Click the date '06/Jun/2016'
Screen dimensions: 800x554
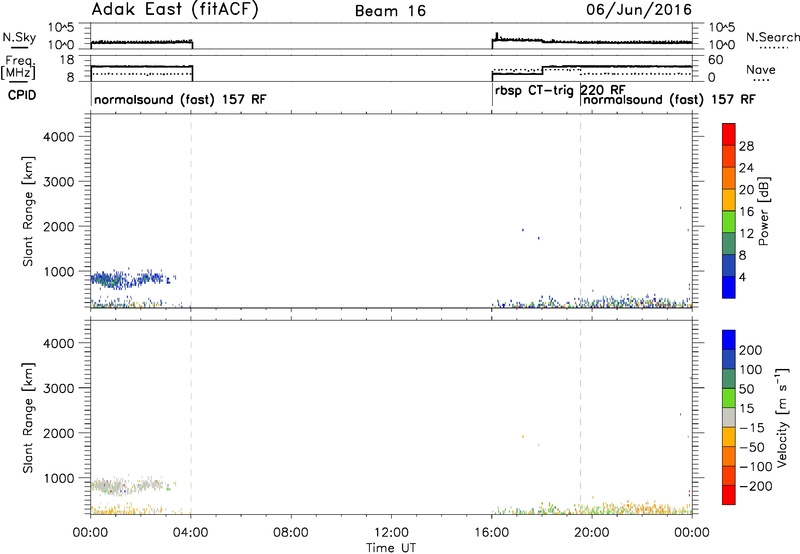click(x=639, y=10)
